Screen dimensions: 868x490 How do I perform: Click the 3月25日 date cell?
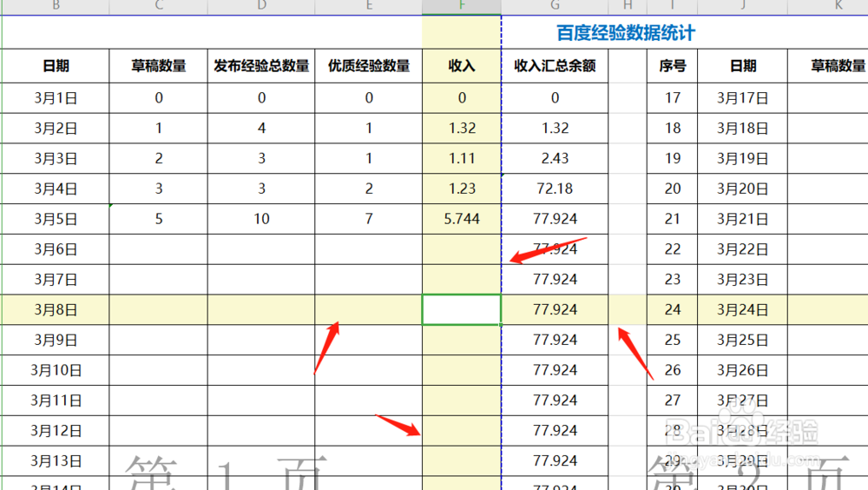742,340
